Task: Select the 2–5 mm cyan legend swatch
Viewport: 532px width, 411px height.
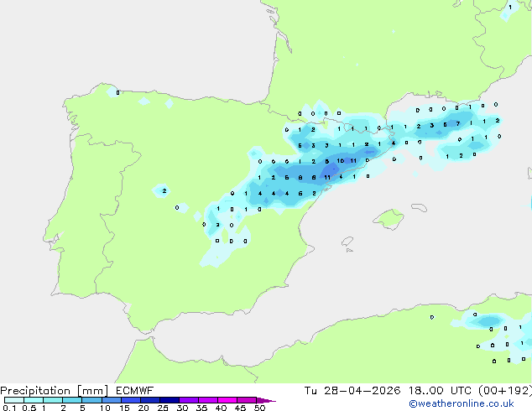Action: 72,400
